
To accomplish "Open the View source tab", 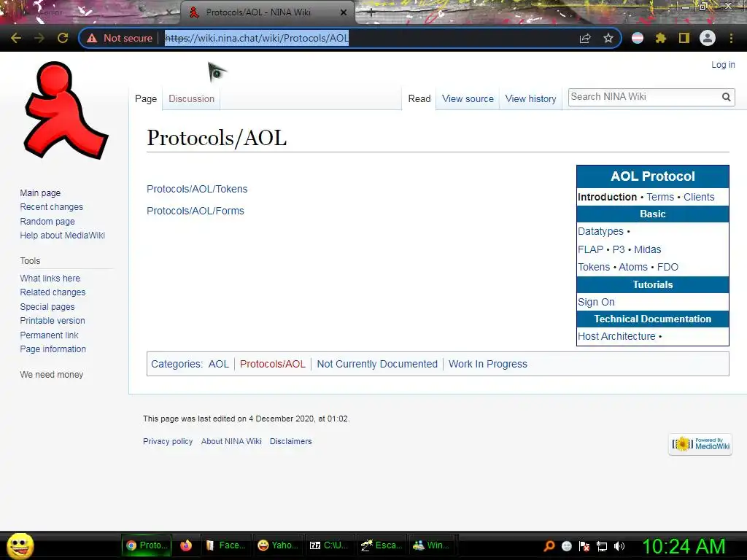I will click(x=468, y=99).
